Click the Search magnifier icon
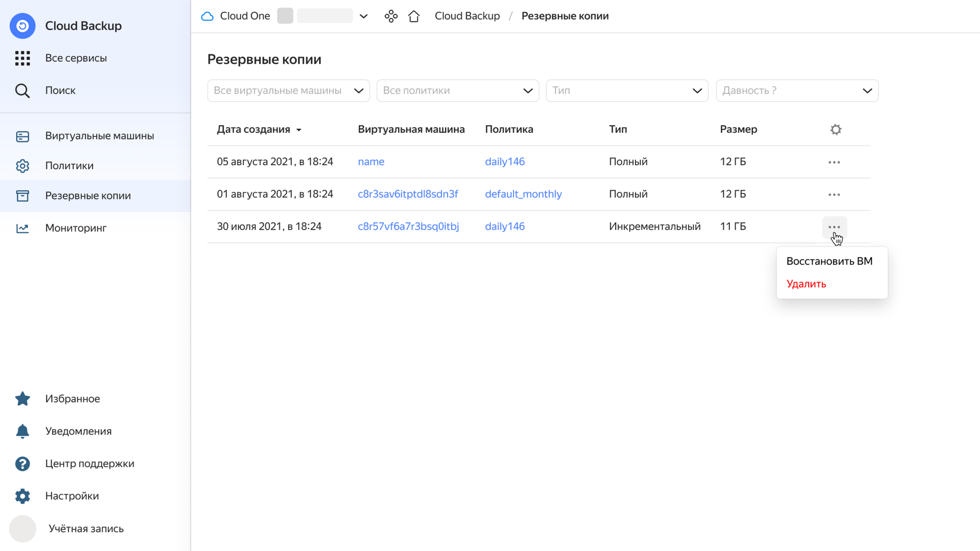 (x=23, y=91)
